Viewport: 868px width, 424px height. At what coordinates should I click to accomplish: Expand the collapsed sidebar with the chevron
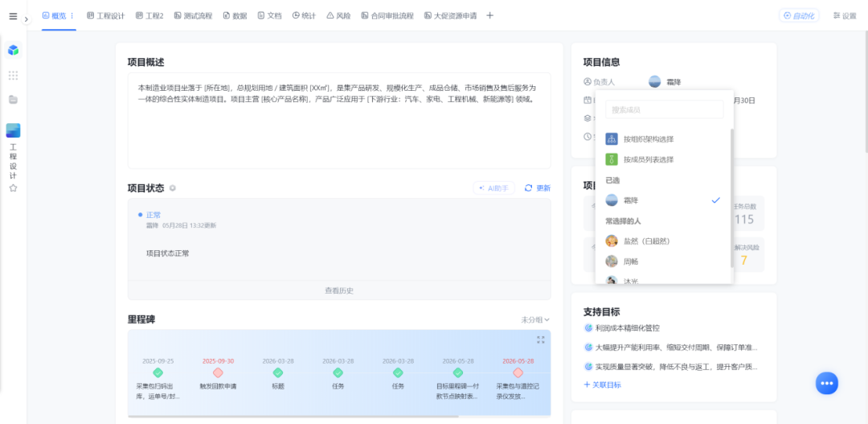pyautogui.click(x=26, y=19)
